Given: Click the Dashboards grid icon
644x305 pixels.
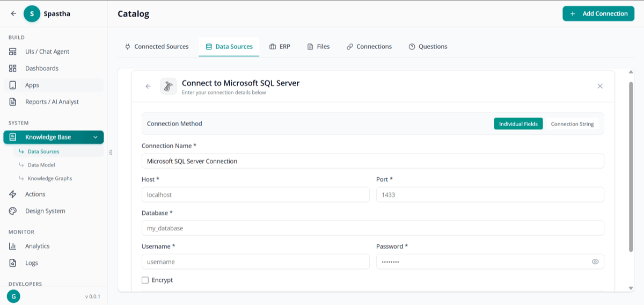Looking at the screenshot, I should pyautogui.click(x=13, y=68).
